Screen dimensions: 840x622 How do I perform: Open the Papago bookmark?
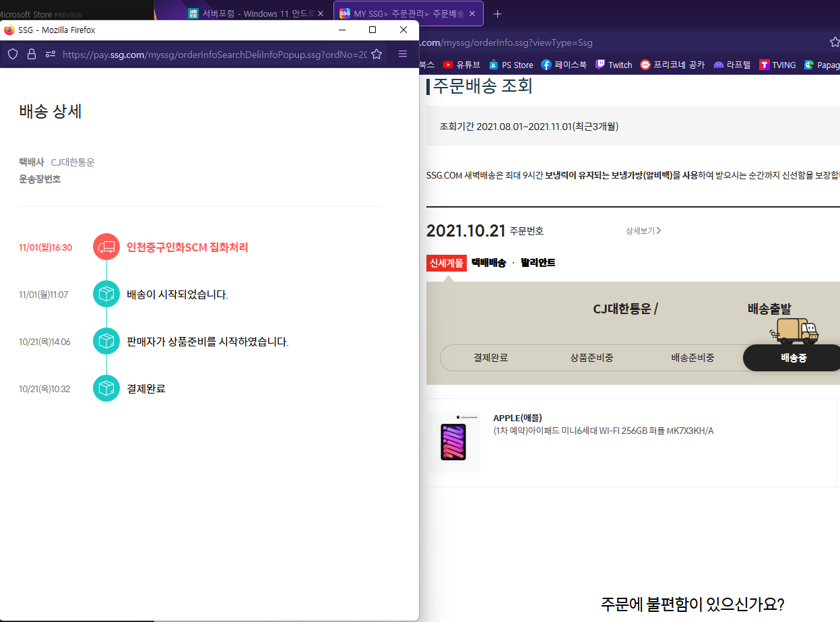point(822,65)
